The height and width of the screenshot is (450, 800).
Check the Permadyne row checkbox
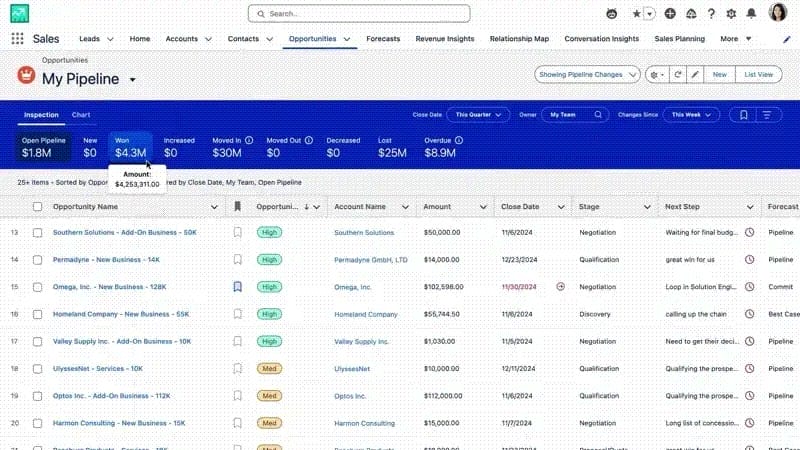click(x=37, y=260)
